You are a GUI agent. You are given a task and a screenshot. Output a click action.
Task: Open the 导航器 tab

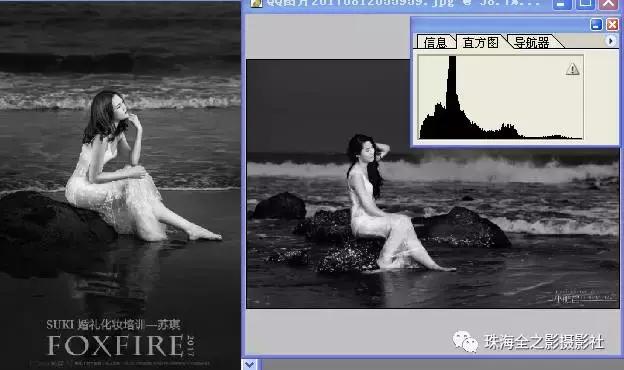click(532, 42)
